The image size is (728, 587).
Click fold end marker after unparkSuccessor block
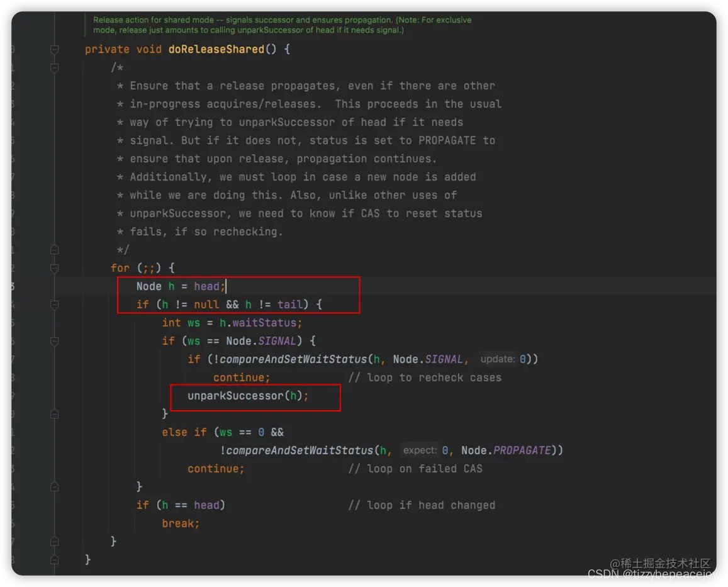[54, 414]
